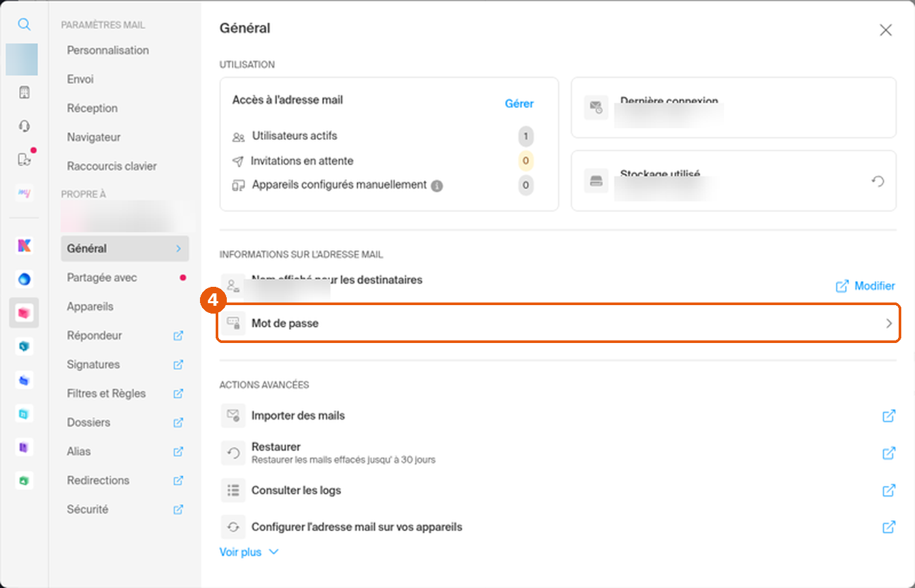This screenshot has height=588, width=915.
Task: Open external link icon for Configurer l'adresse mail
Action: 889,527
